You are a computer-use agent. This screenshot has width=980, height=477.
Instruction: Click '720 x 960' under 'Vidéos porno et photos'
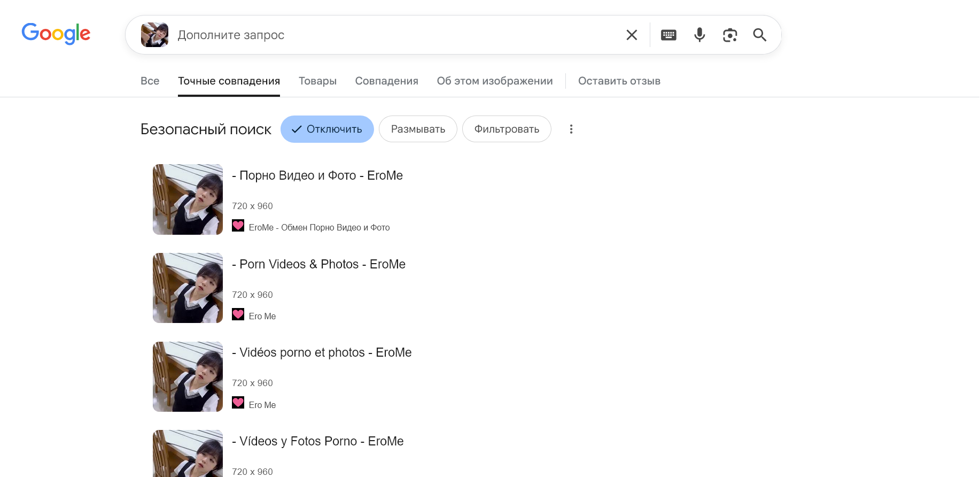tap(252, 383)
